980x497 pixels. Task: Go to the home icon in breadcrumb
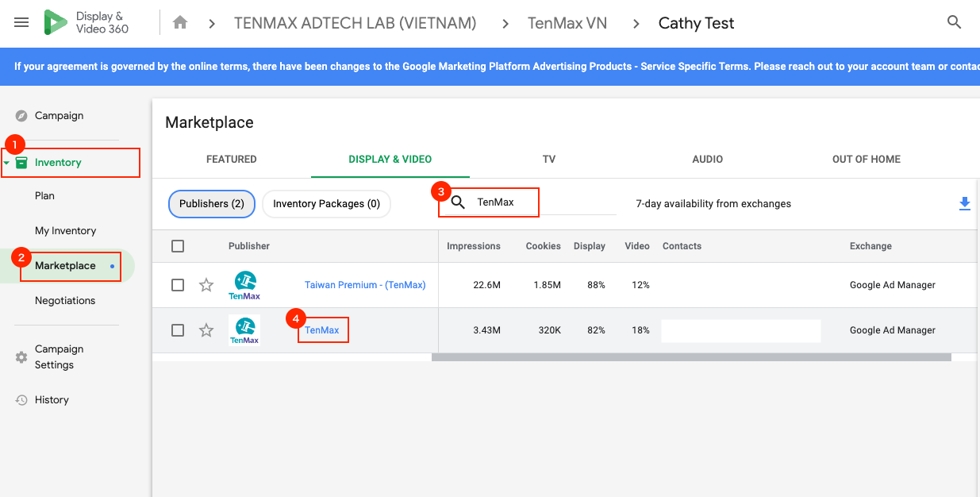tap(180, 23)
